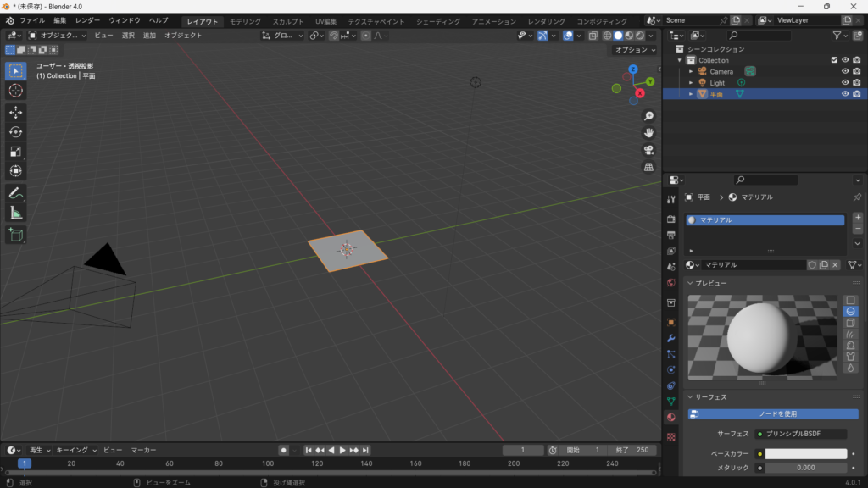Viewport: 868px width, 488px height.
Task: Click the Add Cube tool icon
Action: click(x=16, y=235)
